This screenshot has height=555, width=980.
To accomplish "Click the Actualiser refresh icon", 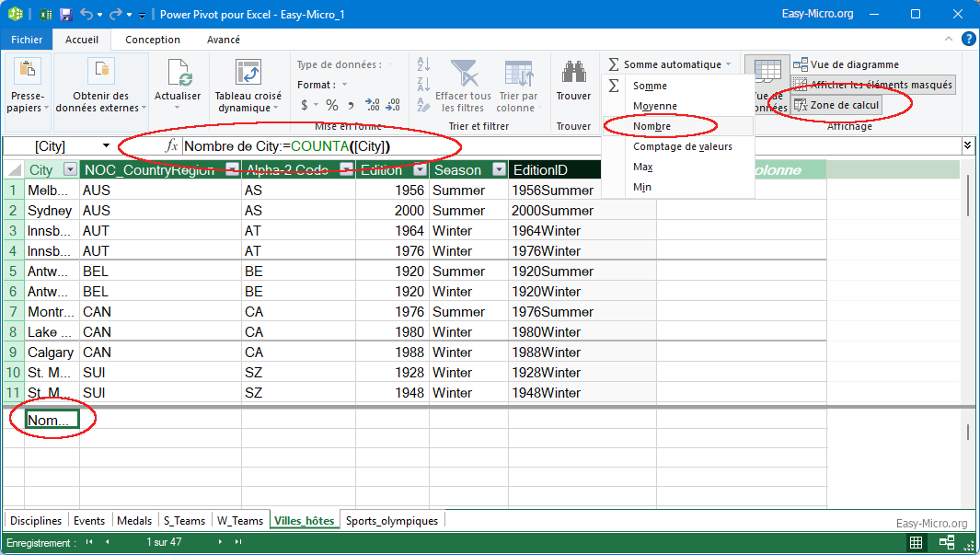I will tap(178, 75).
